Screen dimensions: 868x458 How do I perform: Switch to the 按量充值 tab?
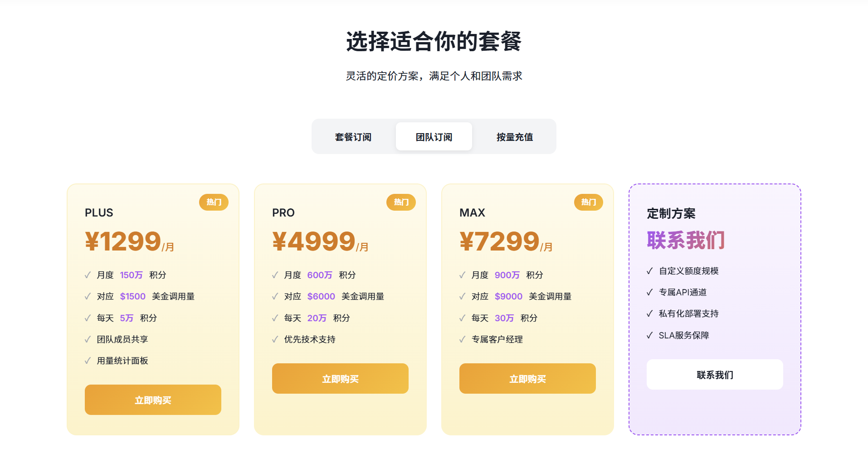tap(515, 136)
